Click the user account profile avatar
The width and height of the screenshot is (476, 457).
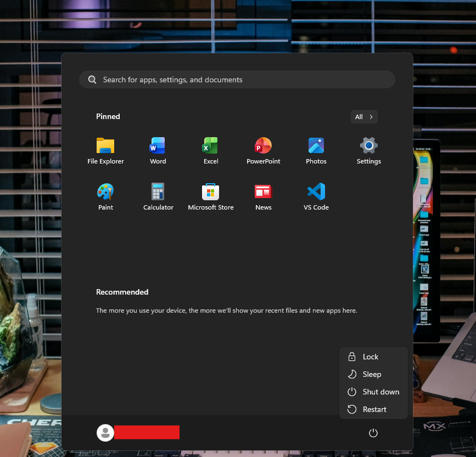[x=105, y=432]
